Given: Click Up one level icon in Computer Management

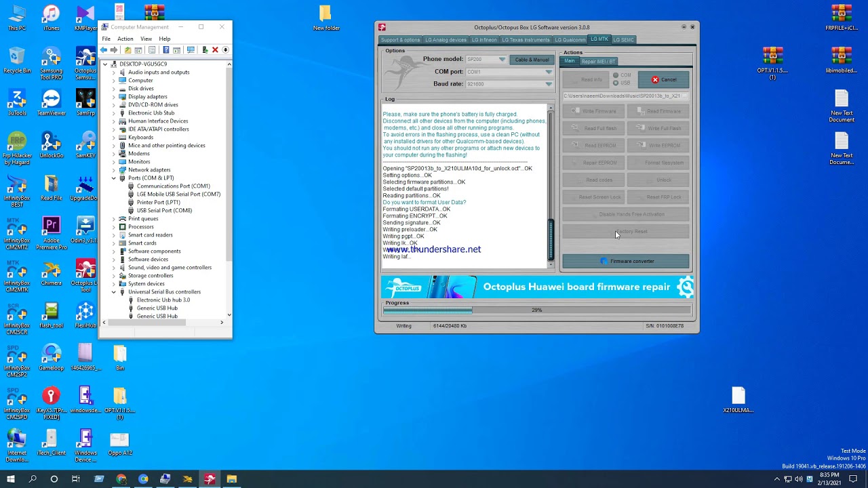Looking at the screenshot, I should (127, 50).
